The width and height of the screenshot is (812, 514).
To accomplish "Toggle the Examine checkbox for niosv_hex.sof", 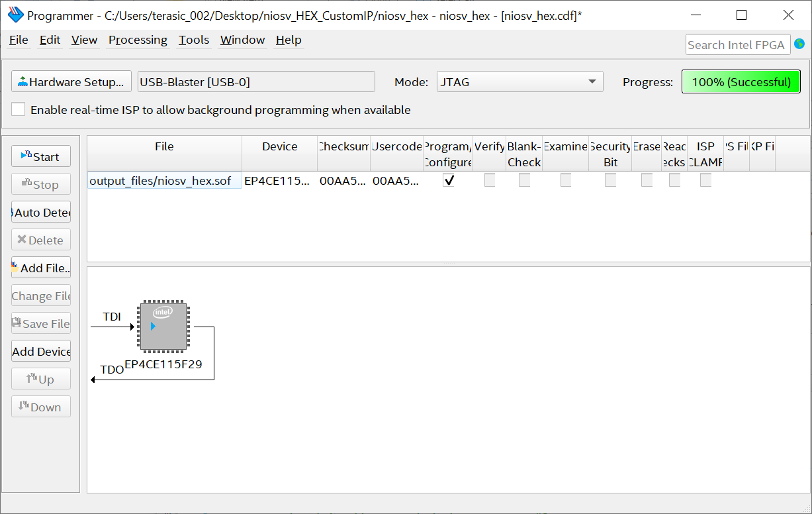I will [566, 180].
